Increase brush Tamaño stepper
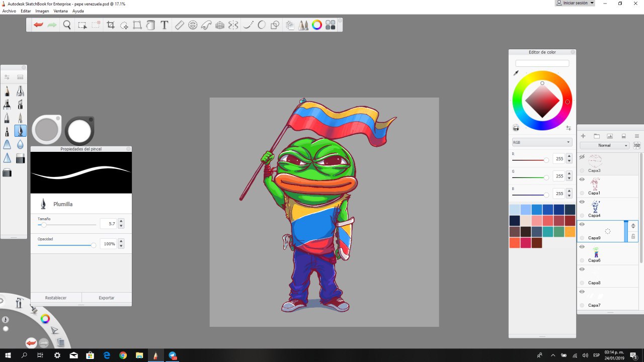Image resolution: width=644 pixels, height=362 pixels. 121,221
